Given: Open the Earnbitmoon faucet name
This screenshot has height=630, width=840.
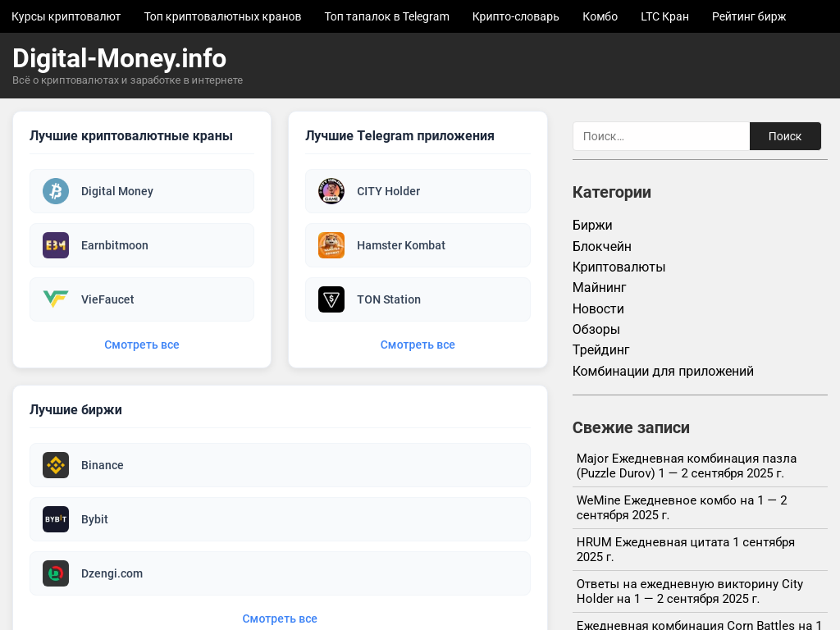Looking at the screenshot, I should 115,245.
